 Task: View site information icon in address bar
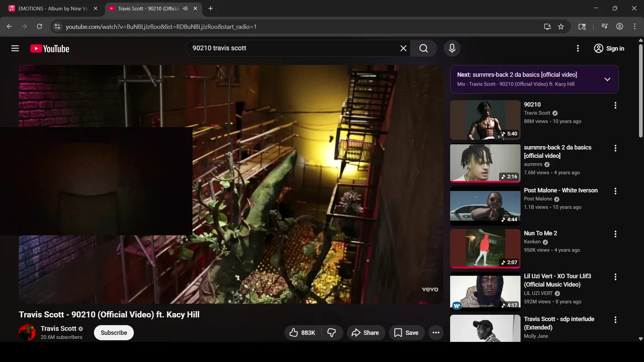(57, 27)
